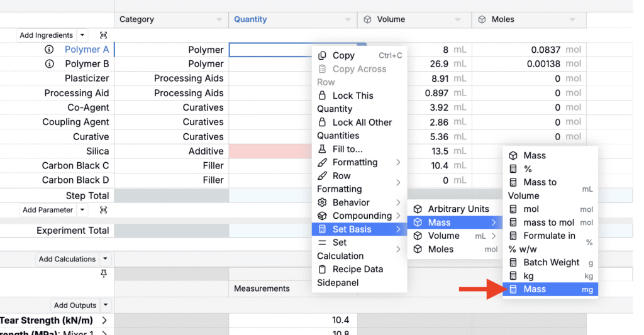Click the Polymer A quantity input cell
This screenshot has width=644, height=335.
click(x=270, y=50)
